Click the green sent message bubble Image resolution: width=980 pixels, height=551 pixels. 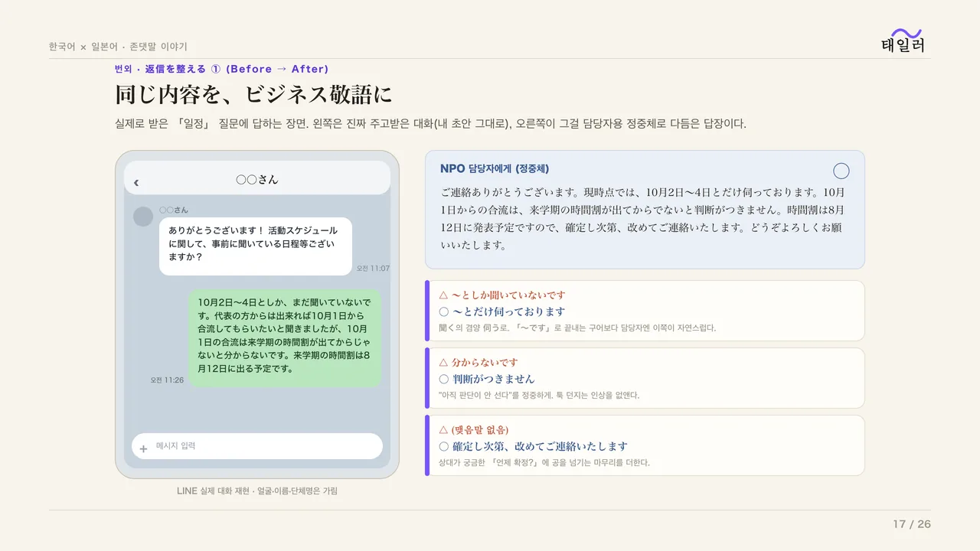(285, 337)
